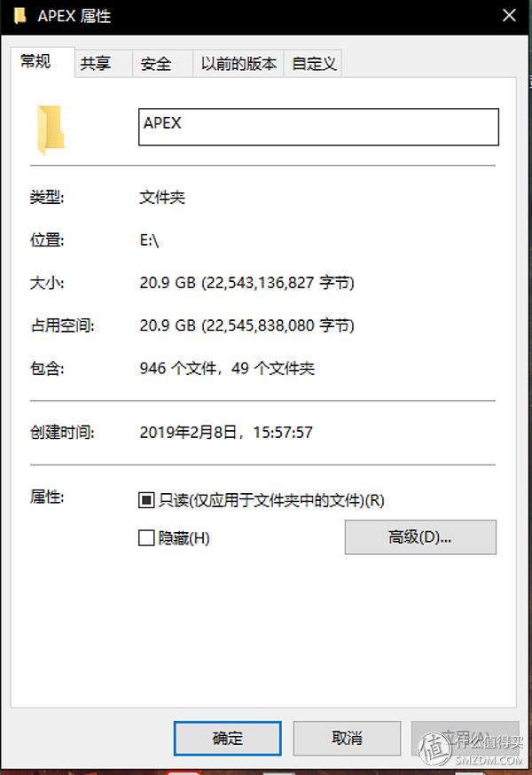Click the large folder icon beside the name field

(51, 129)
